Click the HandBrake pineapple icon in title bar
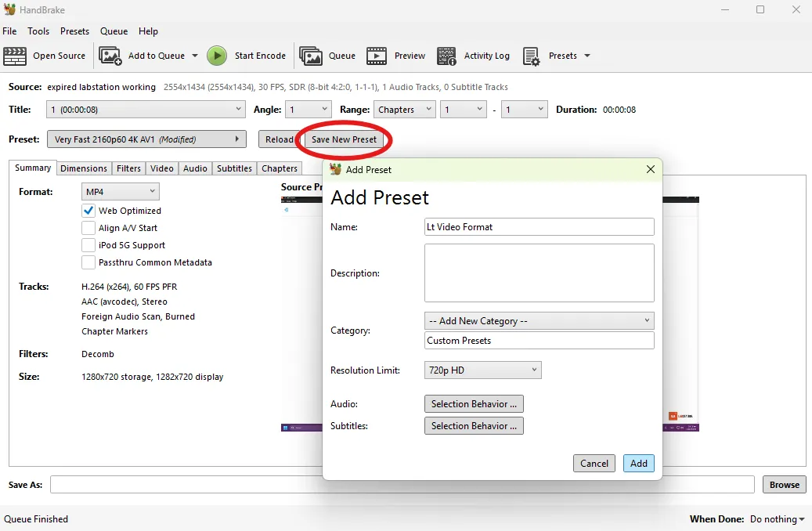Image resolution: width=812 pixels, height=531 pixels. click(x=9, y=9)
